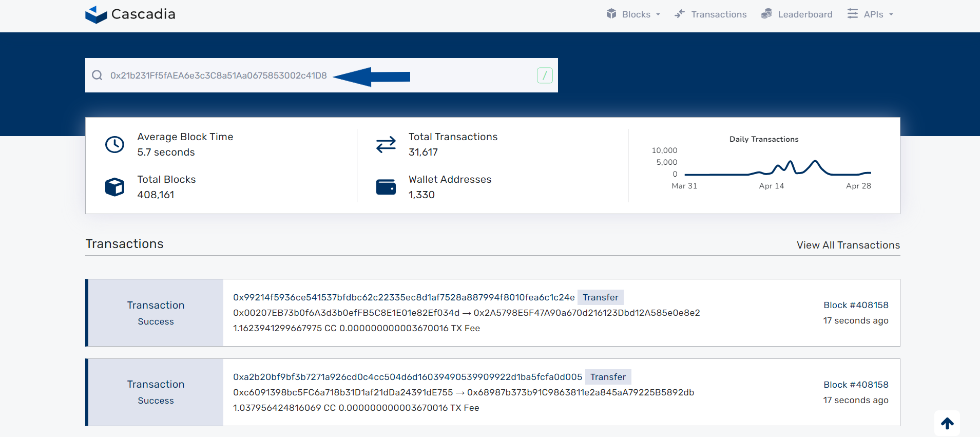The height and width of the screenshot is (437, 980).
Task: Click the Wallet Addresses wallet icon
Action: [386, 187]
